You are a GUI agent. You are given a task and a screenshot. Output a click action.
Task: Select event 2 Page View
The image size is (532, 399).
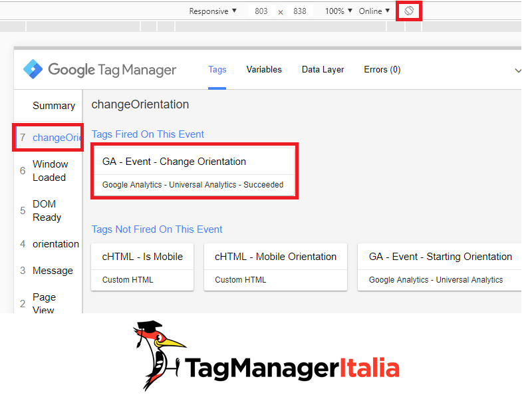(48, 303)
